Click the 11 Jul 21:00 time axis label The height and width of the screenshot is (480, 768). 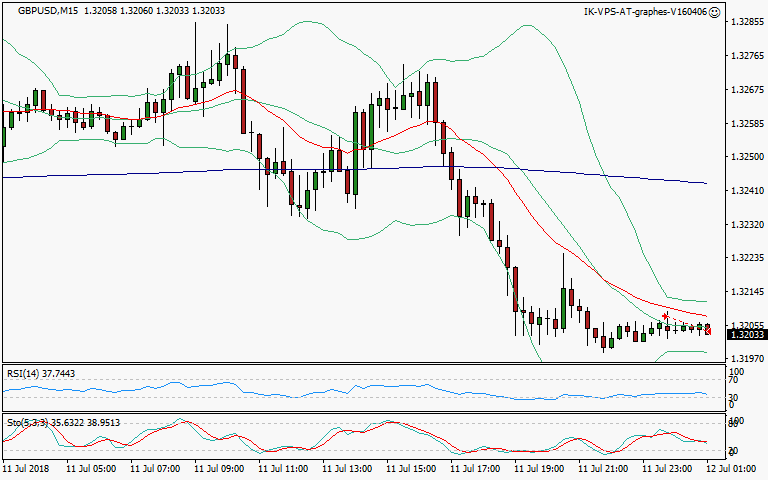pos(603,469)
